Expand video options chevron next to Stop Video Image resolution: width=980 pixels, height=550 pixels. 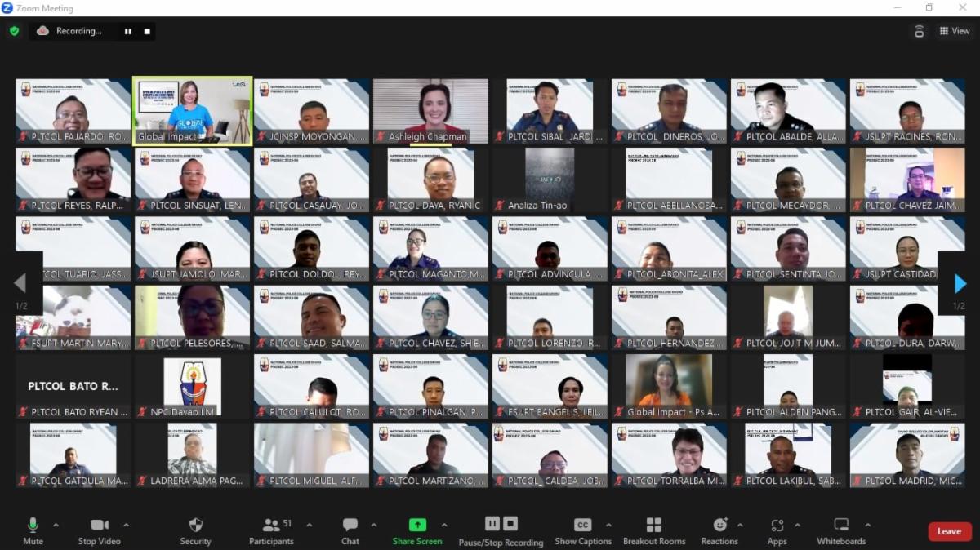point(126,525)
